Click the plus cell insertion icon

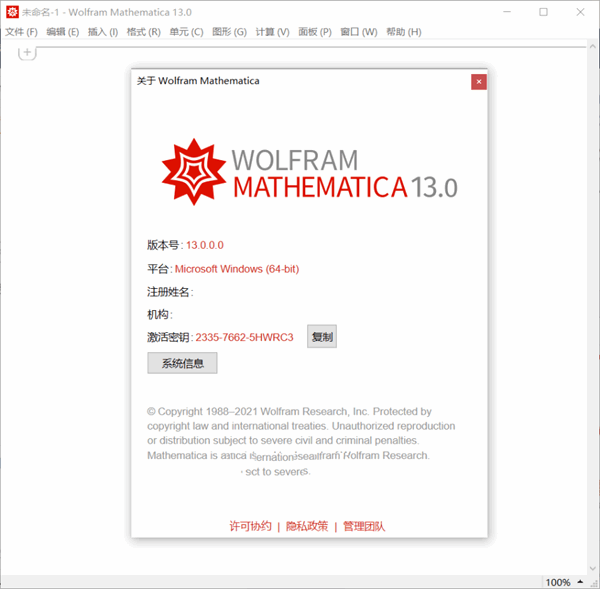coord(27,52)
